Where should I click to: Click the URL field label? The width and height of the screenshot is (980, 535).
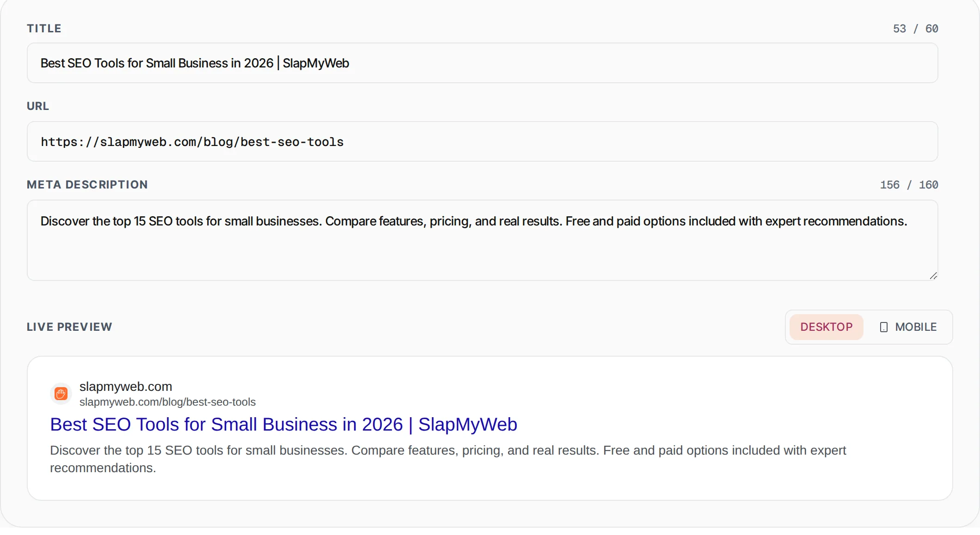pyautogui.click(x=38, y=106)
